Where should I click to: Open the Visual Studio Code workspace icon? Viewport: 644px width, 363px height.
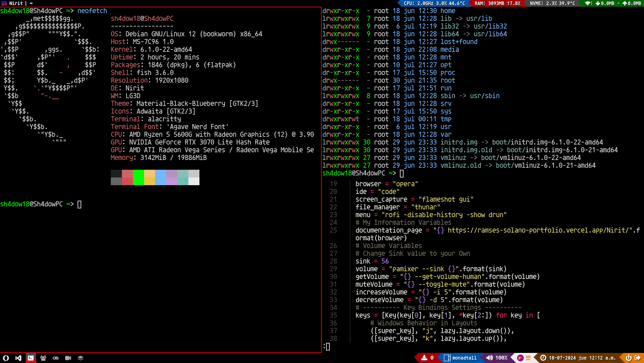coord(18,358)
